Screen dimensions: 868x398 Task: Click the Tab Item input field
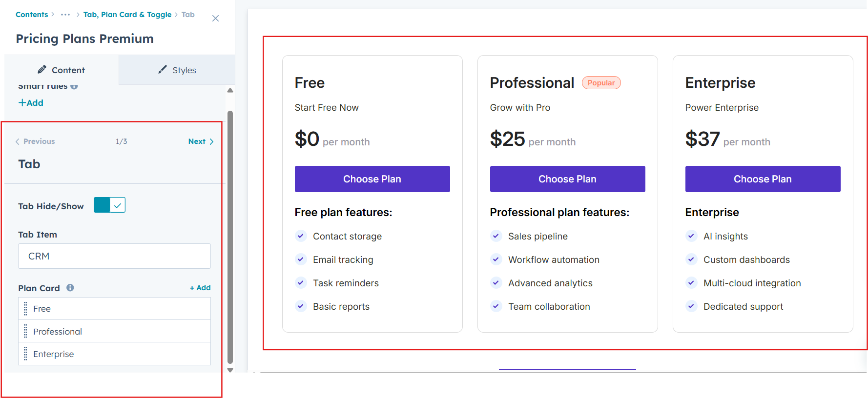tap(114, 256)
